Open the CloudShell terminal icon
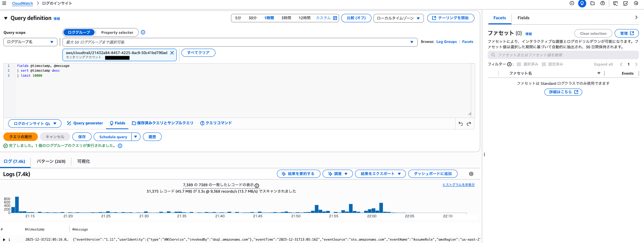This screenshot has width=644, height=243. [615, 3]
